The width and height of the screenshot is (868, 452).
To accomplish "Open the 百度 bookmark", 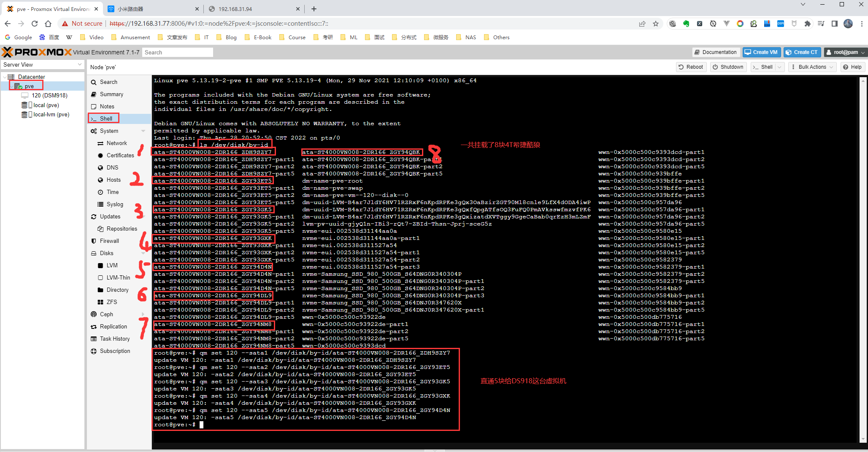I will [x=49, y=37].
